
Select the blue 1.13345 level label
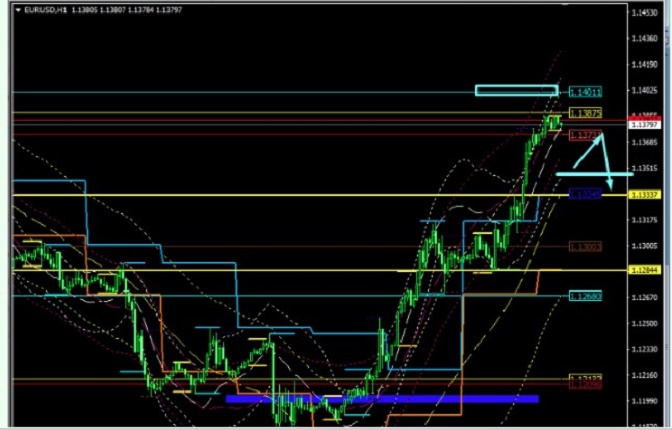(x=583, y=194)
